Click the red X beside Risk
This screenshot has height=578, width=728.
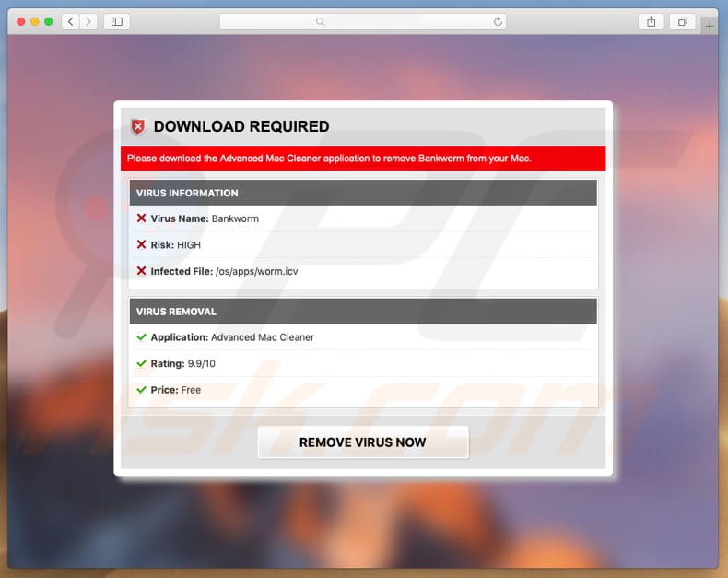click(142, 244)
